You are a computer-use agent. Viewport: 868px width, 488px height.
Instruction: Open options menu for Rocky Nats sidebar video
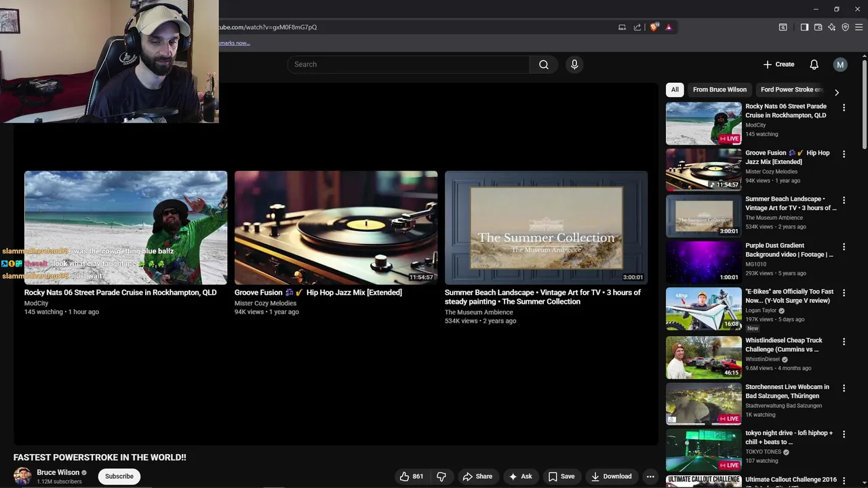(x=844, y=108)
